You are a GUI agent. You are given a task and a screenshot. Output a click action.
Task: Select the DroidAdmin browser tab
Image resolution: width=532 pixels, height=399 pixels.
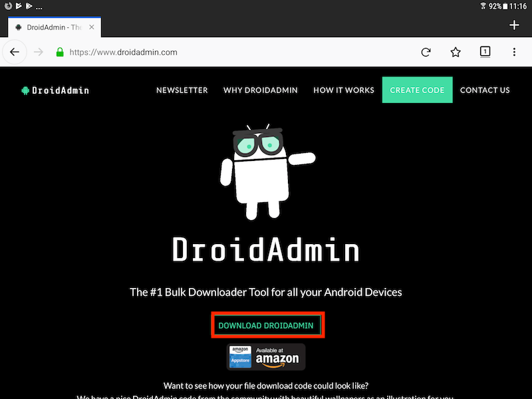click(55, 27)
